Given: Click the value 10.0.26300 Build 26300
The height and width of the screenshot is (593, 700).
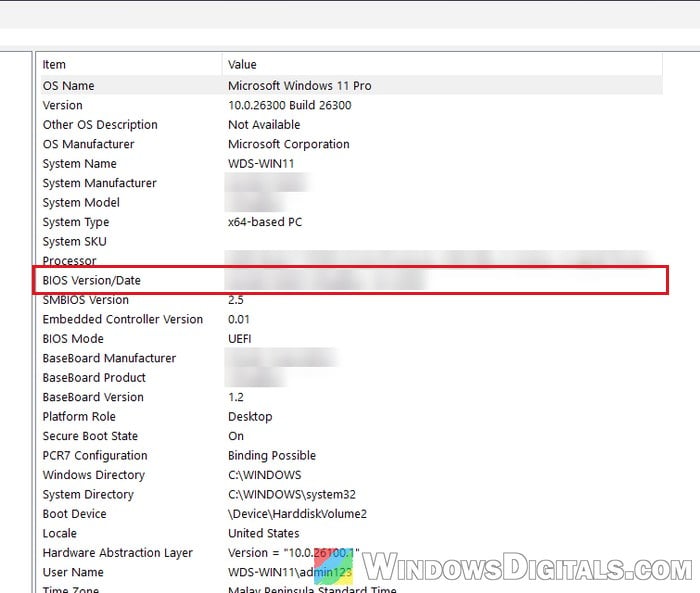Looking at the screenshot, I should (289, 105).
